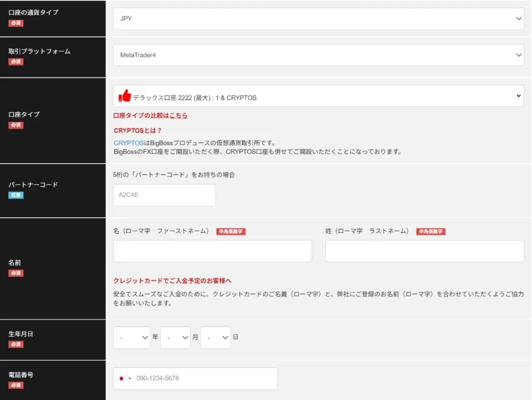Image resolution: width=532 pixels, height=400 pixels.
Task: Click the red thumbs-up icon in account type
Action: coord(125,96)
